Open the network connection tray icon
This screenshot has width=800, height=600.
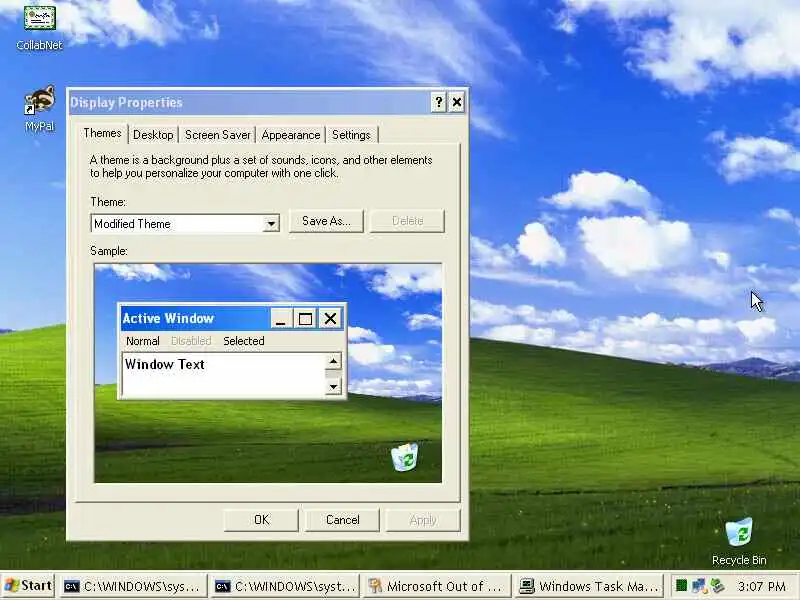pyautogui.click(x=699, y=585)
